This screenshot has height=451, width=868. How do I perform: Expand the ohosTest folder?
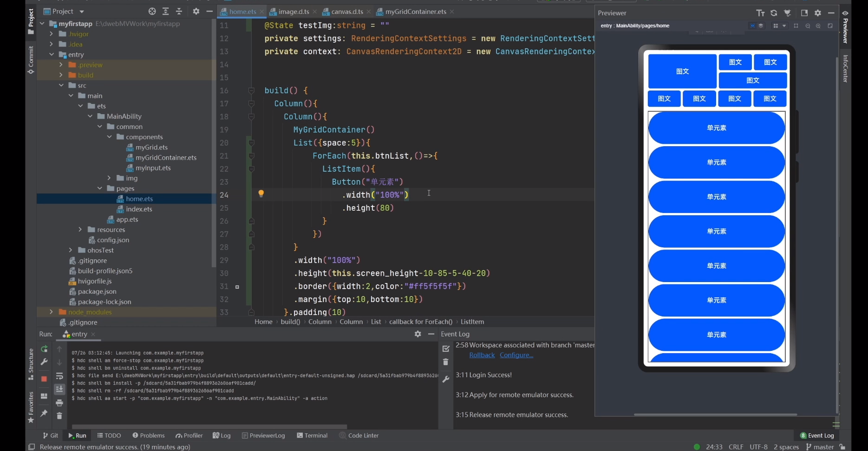tap(71, 250)
